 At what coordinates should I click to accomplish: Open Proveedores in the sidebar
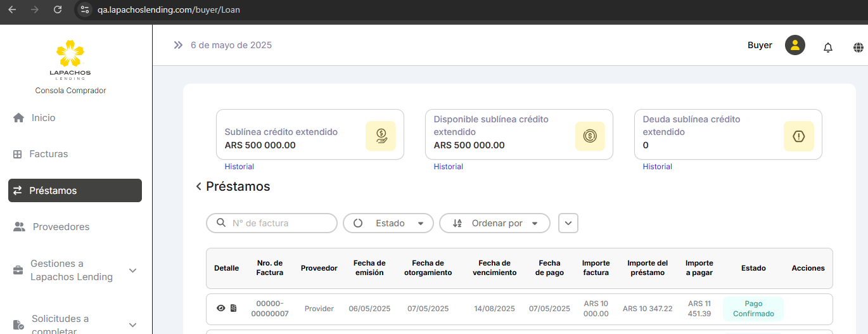61,227
